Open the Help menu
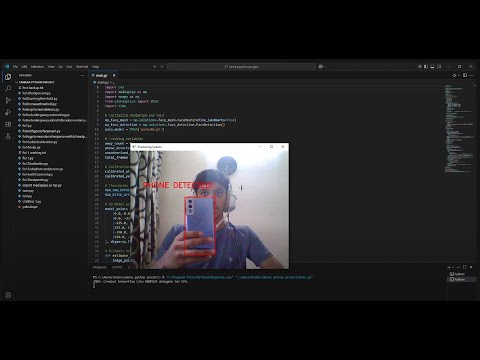Screen dimensions: 480x360 click(95, 67)
